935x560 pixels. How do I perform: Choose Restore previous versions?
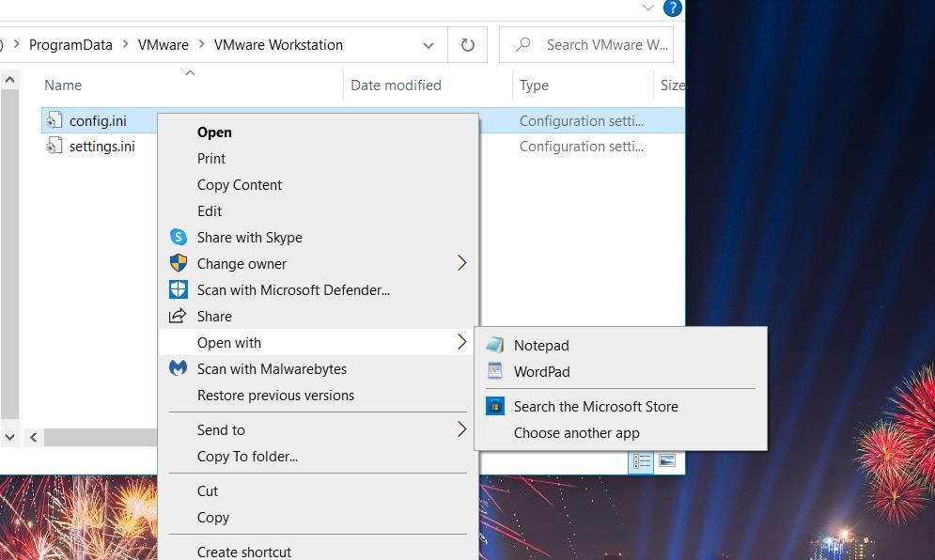pos(275,396)
